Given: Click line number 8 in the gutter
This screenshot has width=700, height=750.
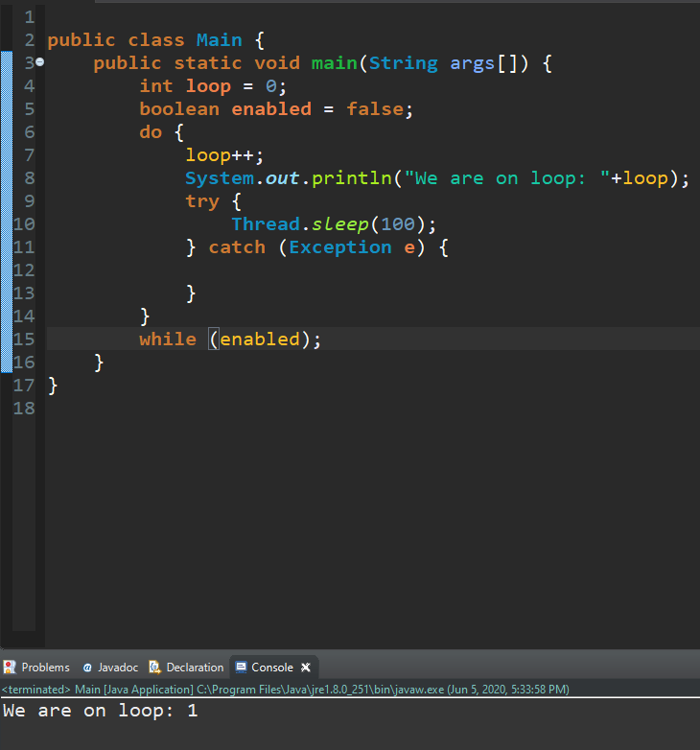Looking at the screenshot, I should tap(29, 177).
